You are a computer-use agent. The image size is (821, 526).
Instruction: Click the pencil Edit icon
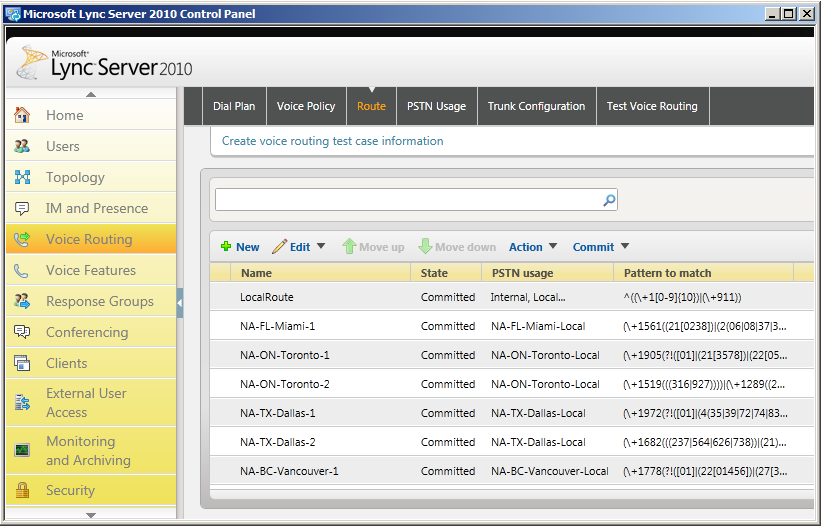coord(279,247)
